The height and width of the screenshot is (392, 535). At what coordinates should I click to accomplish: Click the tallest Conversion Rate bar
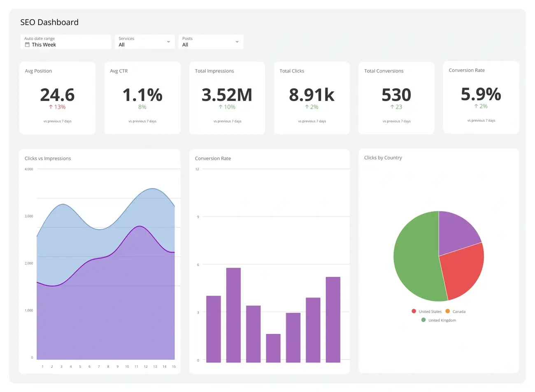pos(233,315)
